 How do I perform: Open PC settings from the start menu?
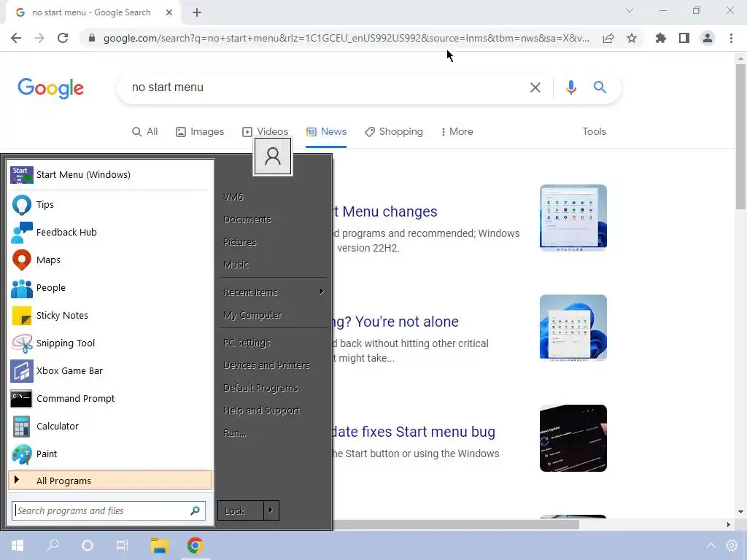[247, 343]
